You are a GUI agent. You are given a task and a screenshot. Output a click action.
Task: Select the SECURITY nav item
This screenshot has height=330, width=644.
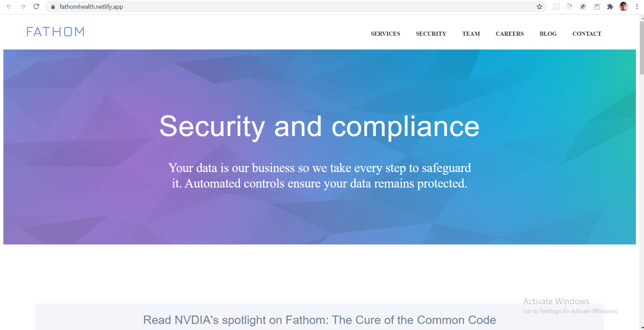tap(431, 33)
